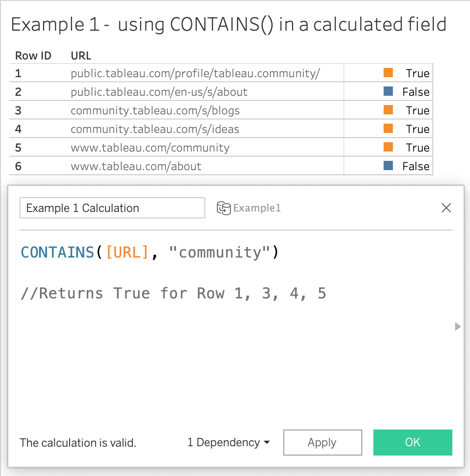Close the calculation editor dialog

point(446,208)
